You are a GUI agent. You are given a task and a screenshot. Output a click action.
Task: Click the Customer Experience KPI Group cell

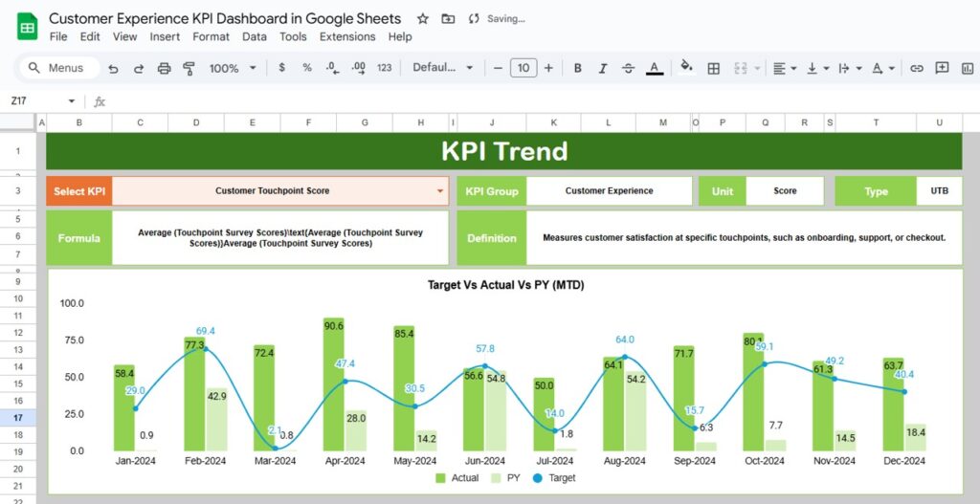(610, 191)
